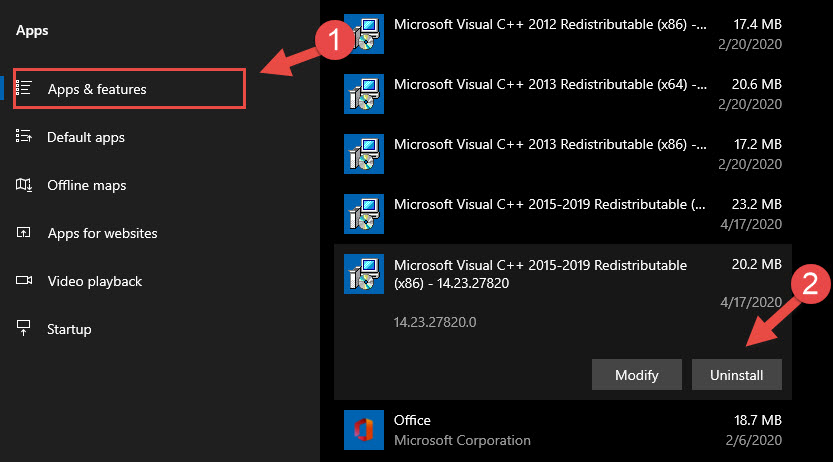Open Apps & features settings page
This screenshot has width=833, height=462.
coord(129,89)
